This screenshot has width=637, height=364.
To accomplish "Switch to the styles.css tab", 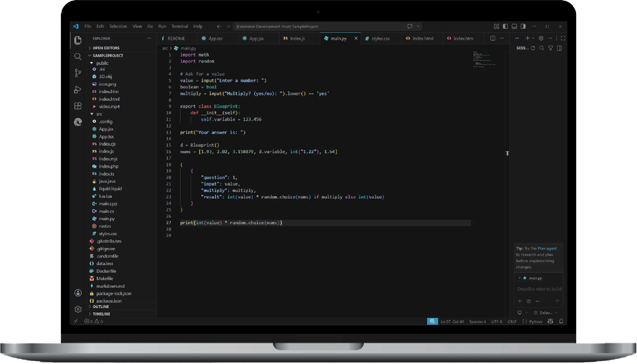I will pyautogui.click(x=380, y=39).
